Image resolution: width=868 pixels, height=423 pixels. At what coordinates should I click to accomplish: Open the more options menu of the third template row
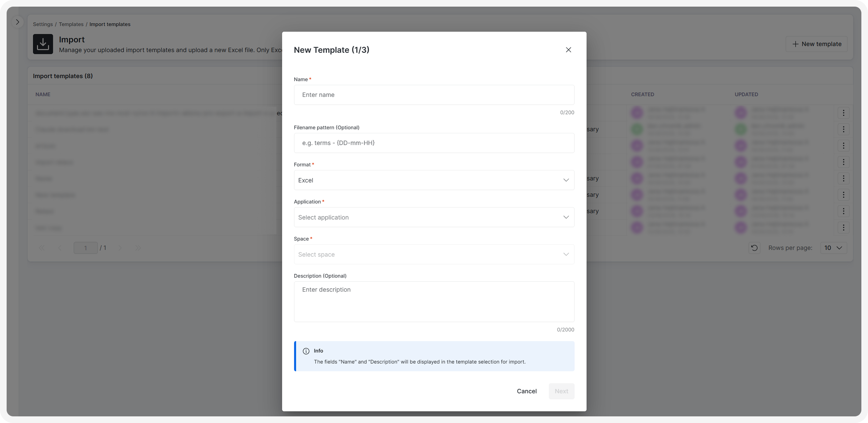pyautogui.click(x=843, y=146)
